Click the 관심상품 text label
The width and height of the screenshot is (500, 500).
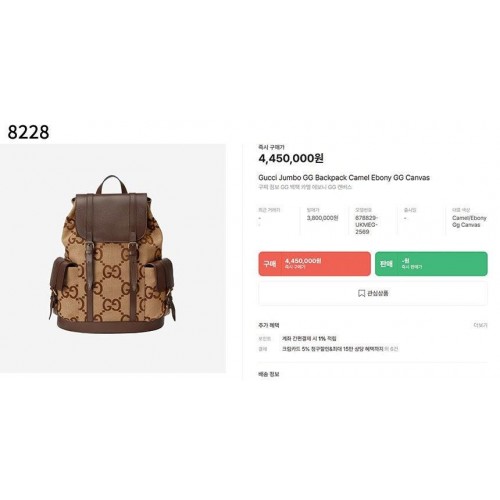click(378, 293)
